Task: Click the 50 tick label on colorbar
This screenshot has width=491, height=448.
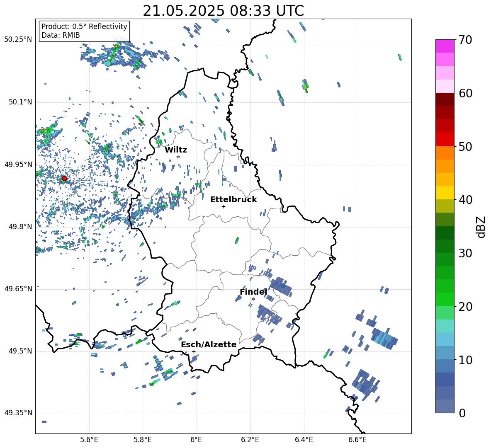Action: (x=465, y=147)
